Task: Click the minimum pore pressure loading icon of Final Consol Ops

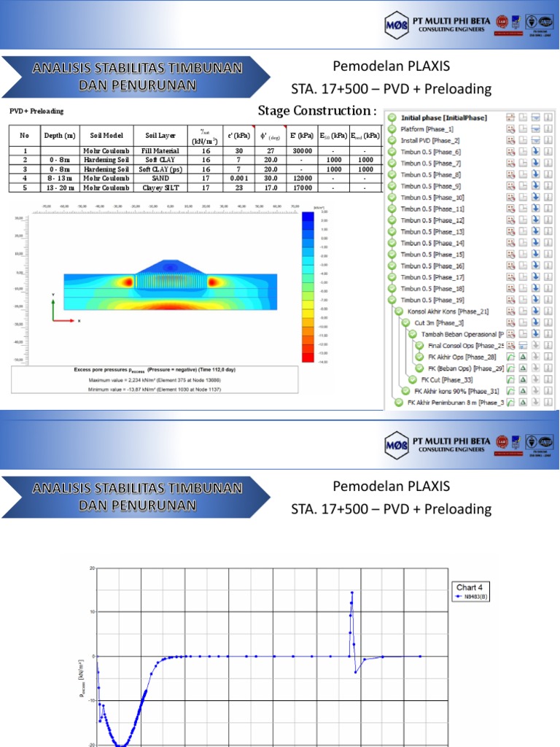Action: point(523,346)
